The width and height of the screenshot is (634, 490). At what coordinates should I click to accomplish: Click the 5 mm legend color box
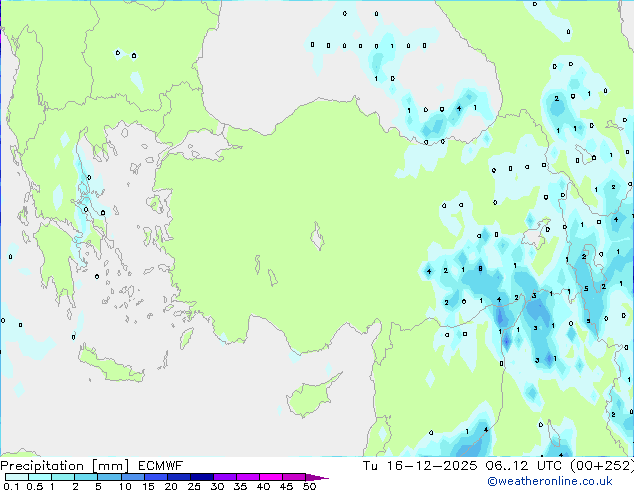(x=110, y=477)
